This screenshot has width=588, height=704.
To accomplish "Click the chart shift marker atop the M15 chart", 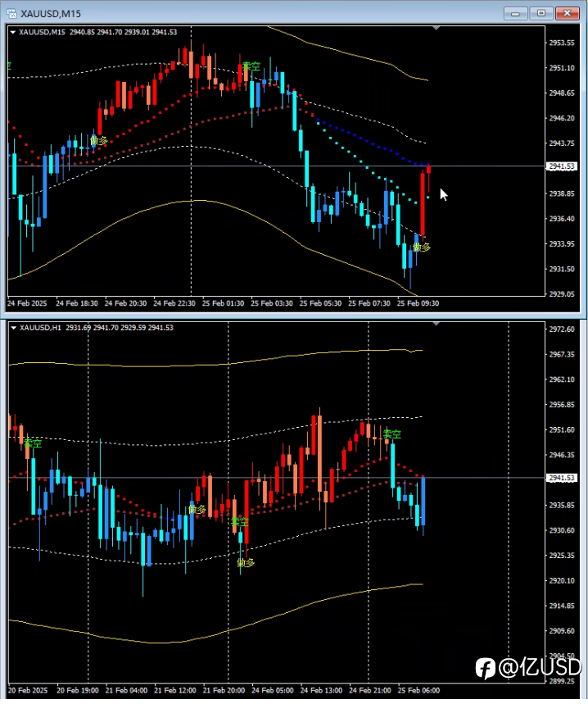I will (436, 29).
